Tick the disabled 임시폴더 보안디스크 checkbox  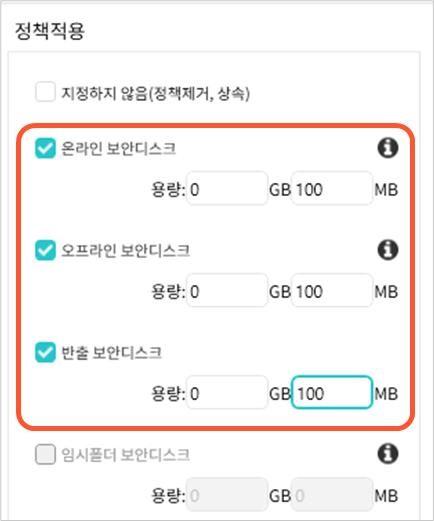(x=45, y=454)
